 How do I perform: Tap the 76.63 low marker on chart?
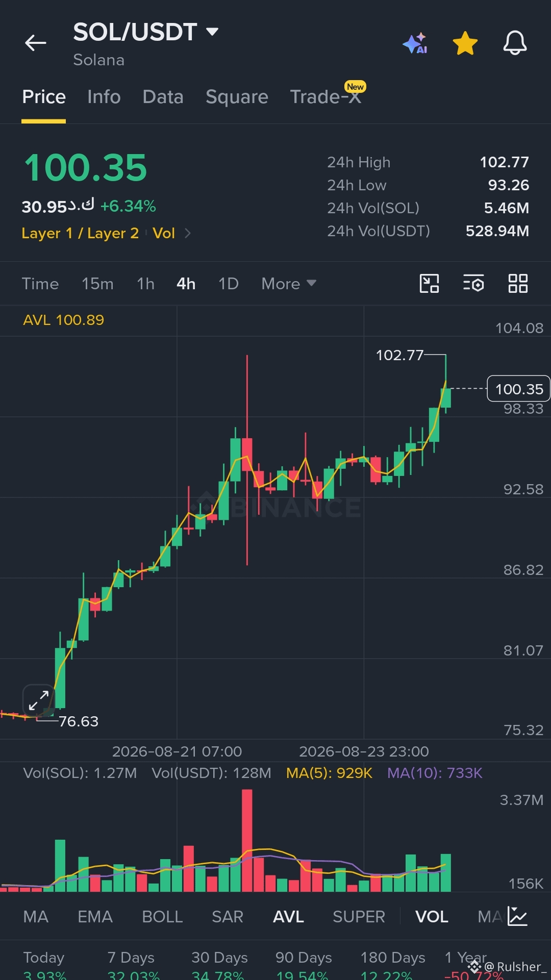pyautogui.click(x=78, y=721)
